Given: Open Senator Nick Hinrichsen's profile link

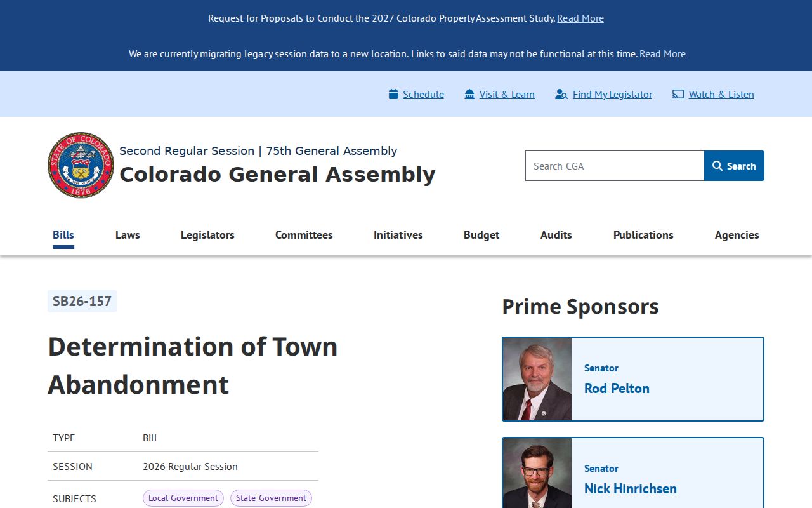Looking at the screenshot, I should click(x=631, y=488).
